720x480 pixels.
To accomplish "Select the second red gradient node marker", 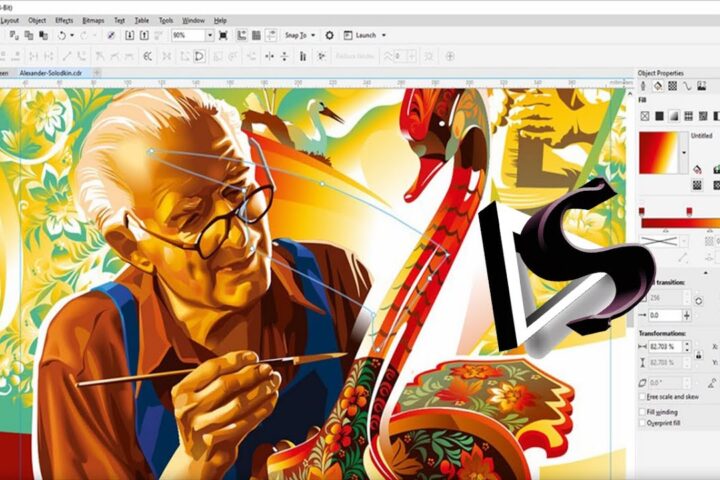I will pyautogui.click(x=689, y=211).
